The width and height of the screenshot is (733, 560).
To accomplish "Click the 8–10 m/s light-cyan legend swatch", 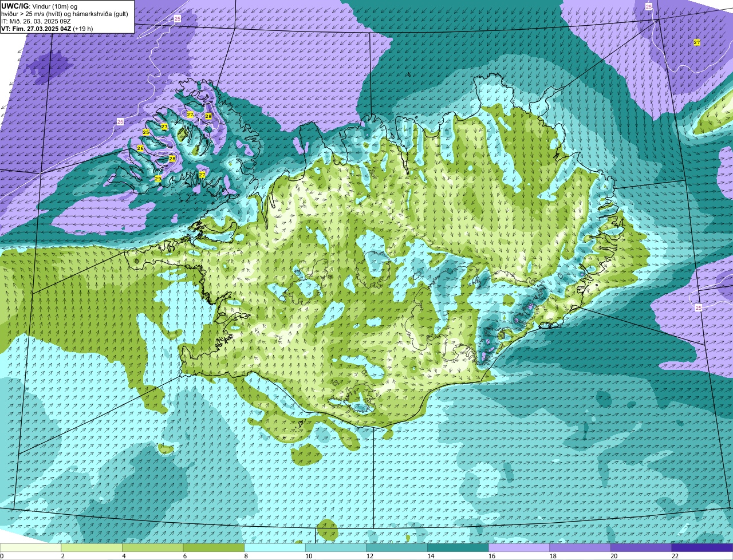I will (275, 547).
